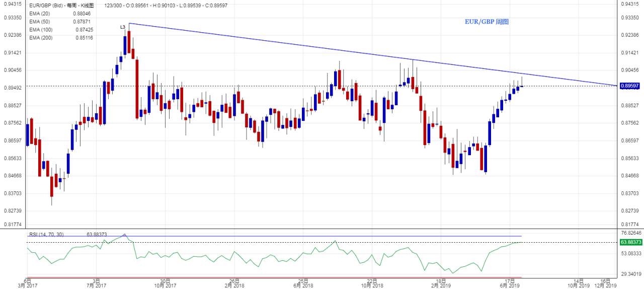Click the 0.94315 price on the left axis
Image resolution: width=644 pixels, height=289 pixels.
12,4
